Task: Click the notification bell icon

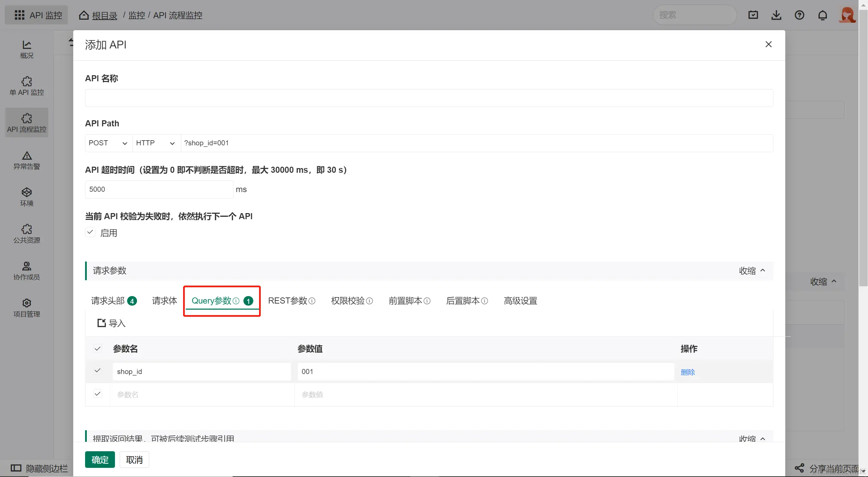Action: (x=822, y=15)
